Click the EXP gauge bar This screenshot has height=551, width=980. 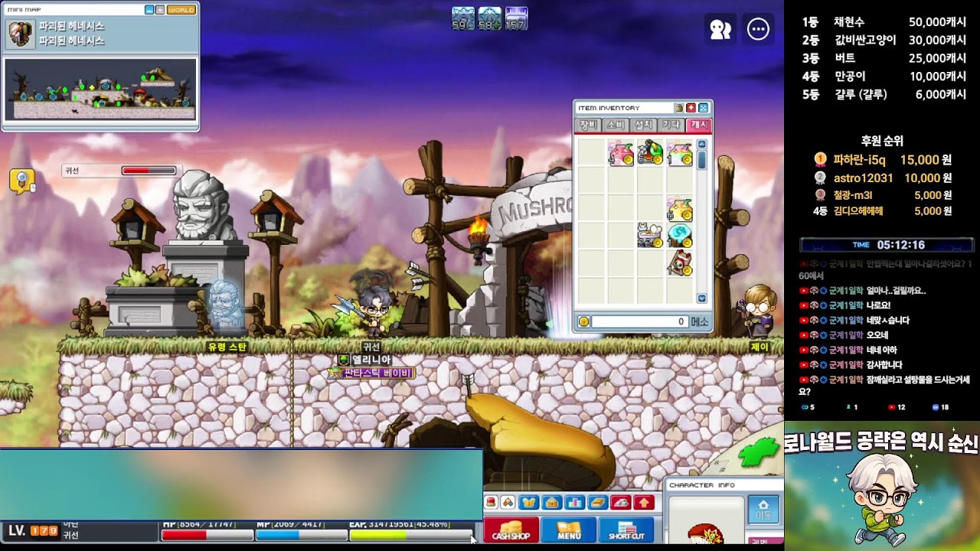pos(411,536)
